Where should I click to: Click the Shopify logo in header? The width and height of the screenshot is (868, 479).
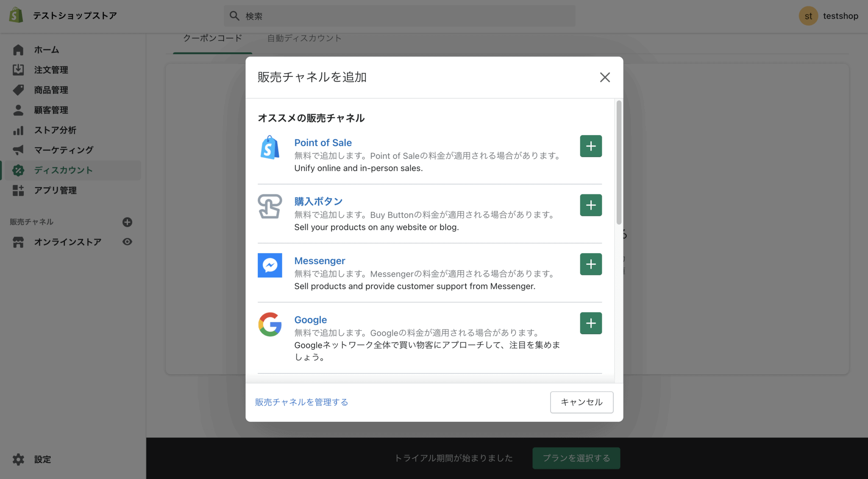coord(16,16)
